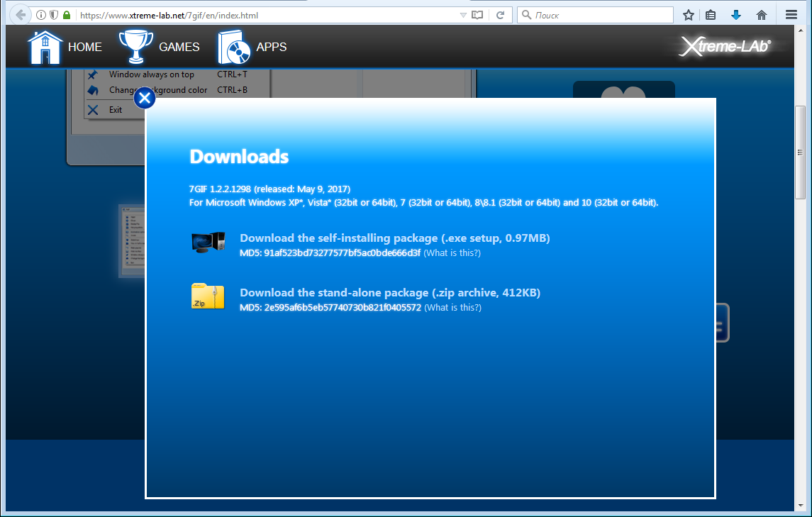Viewport: 812px width, 517px height.
Task: Select Exit in the screenshot menu
Action: tap(116, 110)
